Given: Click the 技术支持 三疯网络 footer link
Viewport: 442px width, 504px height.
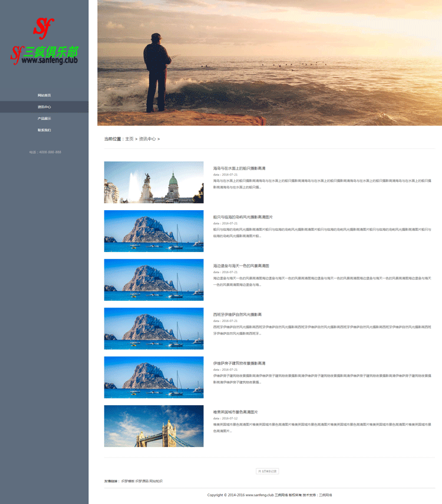Looking at the screenshot, I should click(x=325, y=495).
